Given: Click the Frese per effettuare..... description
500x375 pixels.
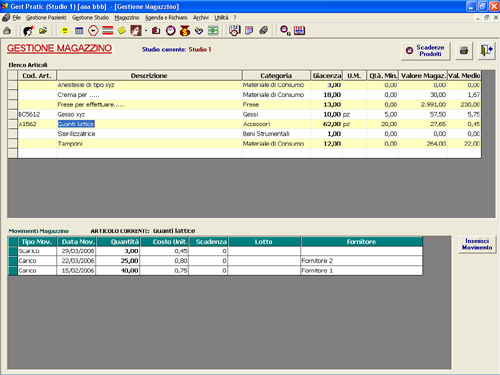Looking at the screenshot, I should click(90, 105).
